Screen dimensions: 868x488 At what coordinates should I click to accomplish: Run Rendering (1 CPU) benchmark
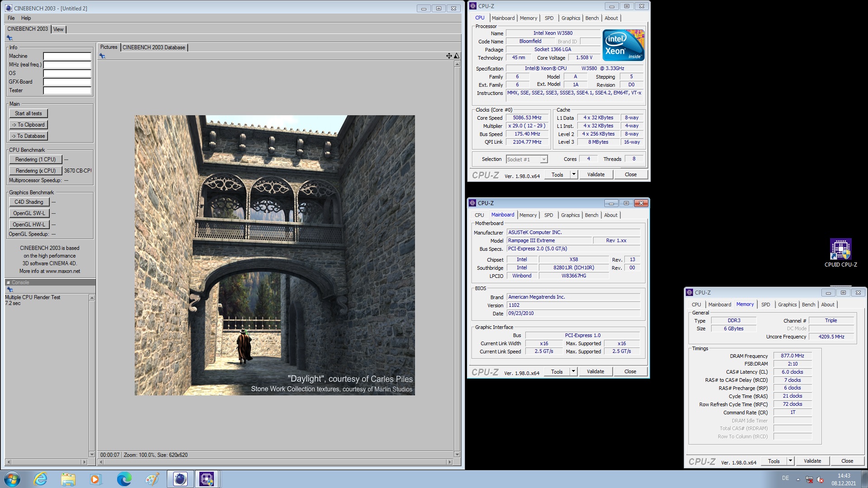pyautogui.click(x=35, y=160)
